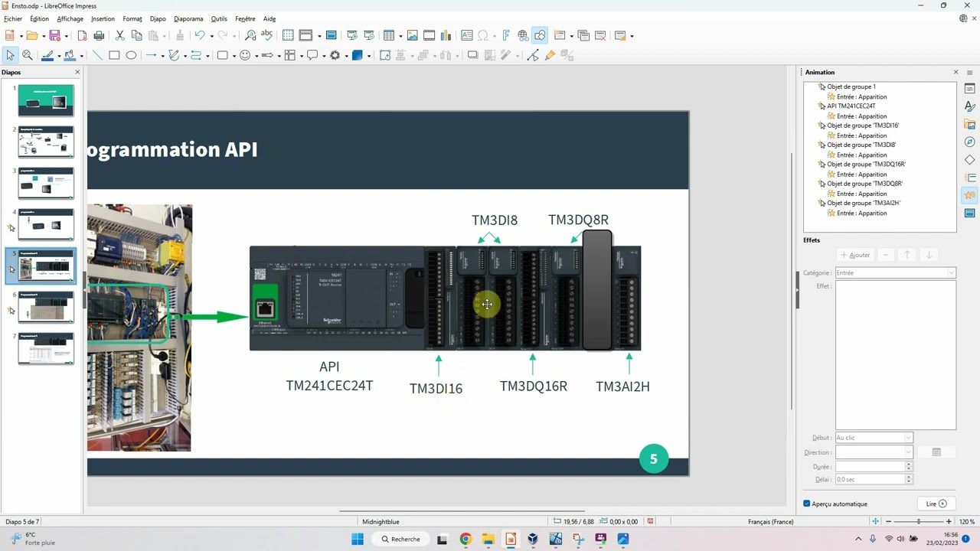Click the Délai input field
This screenshot has height=551, width=980.
[x=871, y=479]
